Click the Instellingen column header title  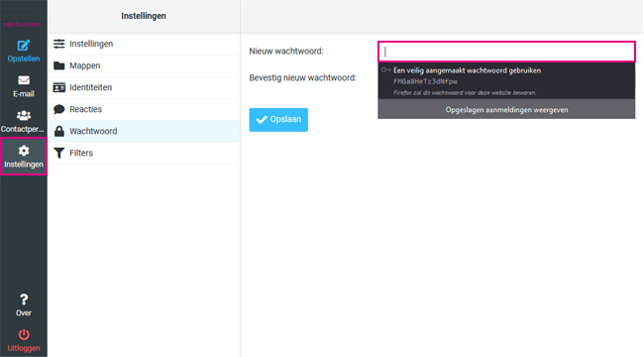(144, 16)
